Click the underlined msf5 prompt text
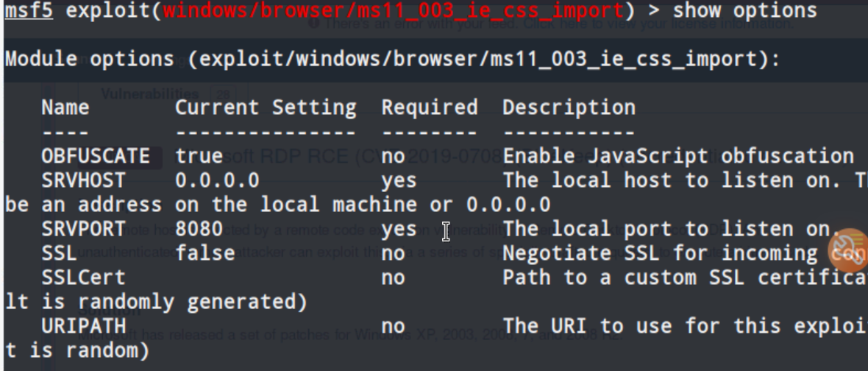 [29, 10]
